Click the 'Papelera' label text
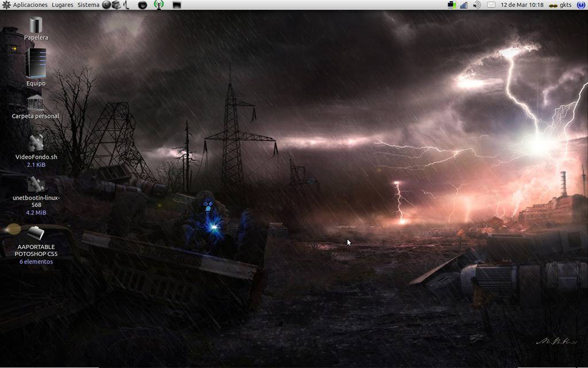This screenshot has height=368, width=588. click(36, 37)
